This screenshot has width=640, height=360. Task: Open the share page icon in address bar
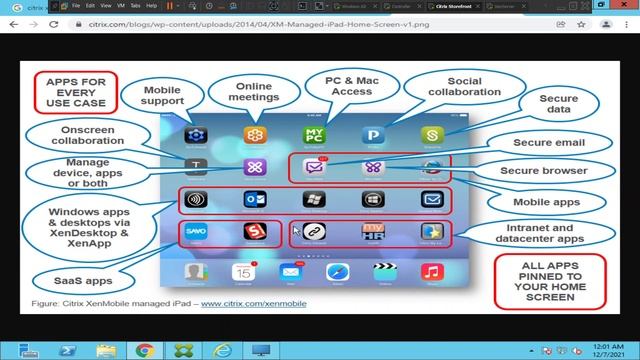[x=561, y=24]
